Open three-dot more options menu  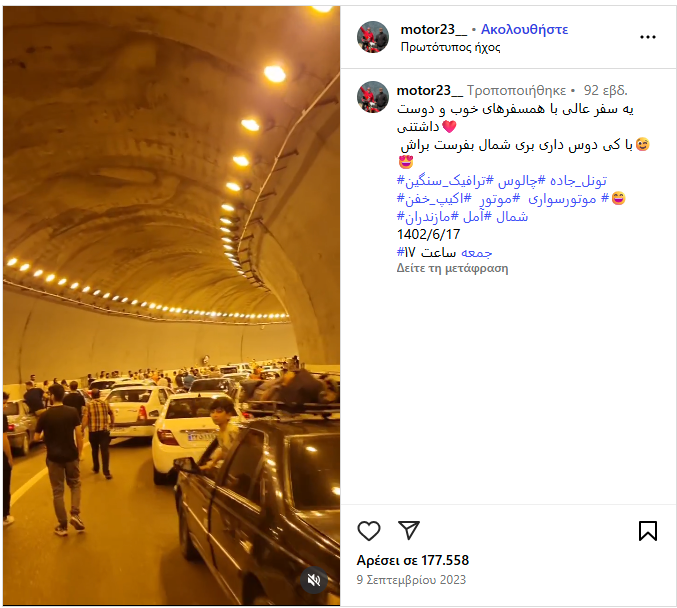(648, 37)
